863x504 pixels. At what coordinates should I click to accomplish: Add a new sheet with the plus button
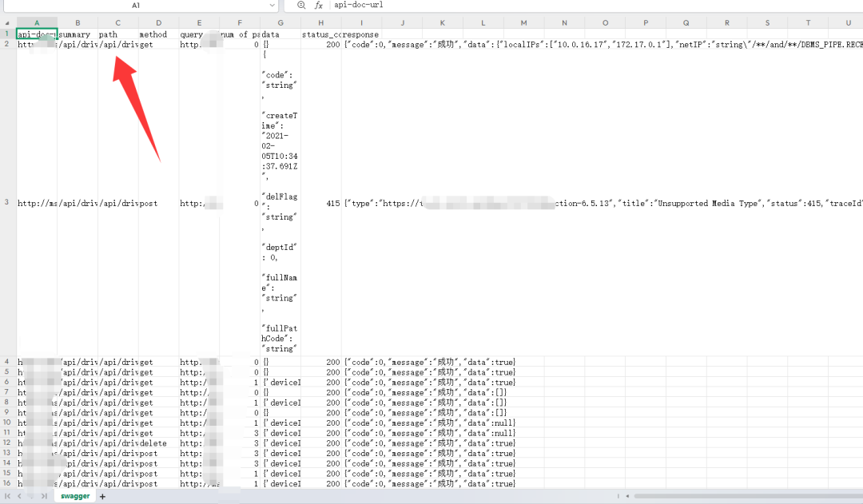pos(102,496)
